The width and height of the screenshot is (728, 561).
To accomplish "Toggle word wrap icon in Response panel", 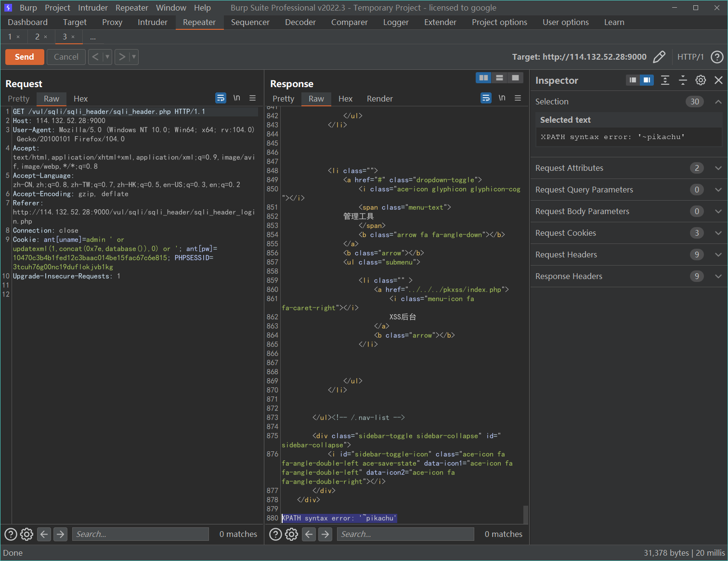I will [x=486, y=98].
